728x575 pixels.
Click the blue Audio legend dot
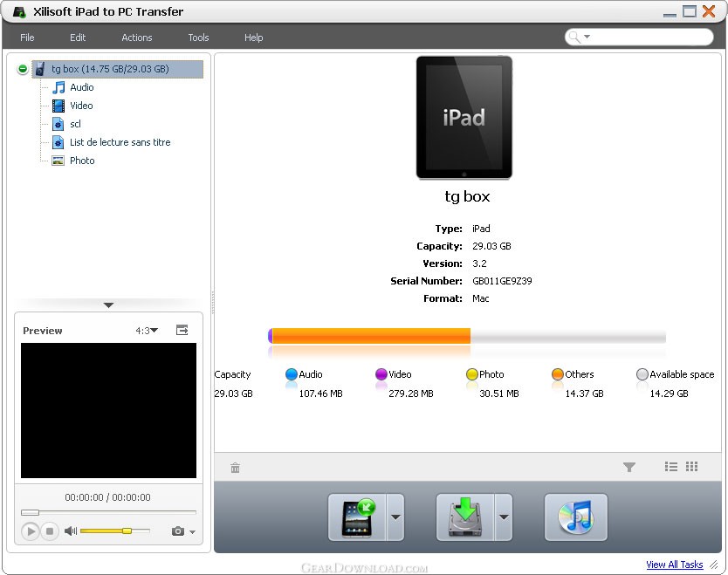[292, 374]
